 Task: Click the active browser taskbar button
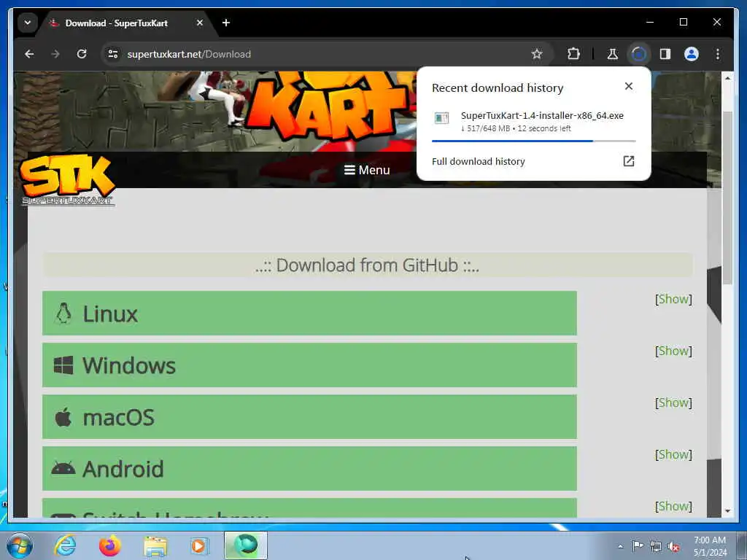pyautogui.click(x=246, y=545)
